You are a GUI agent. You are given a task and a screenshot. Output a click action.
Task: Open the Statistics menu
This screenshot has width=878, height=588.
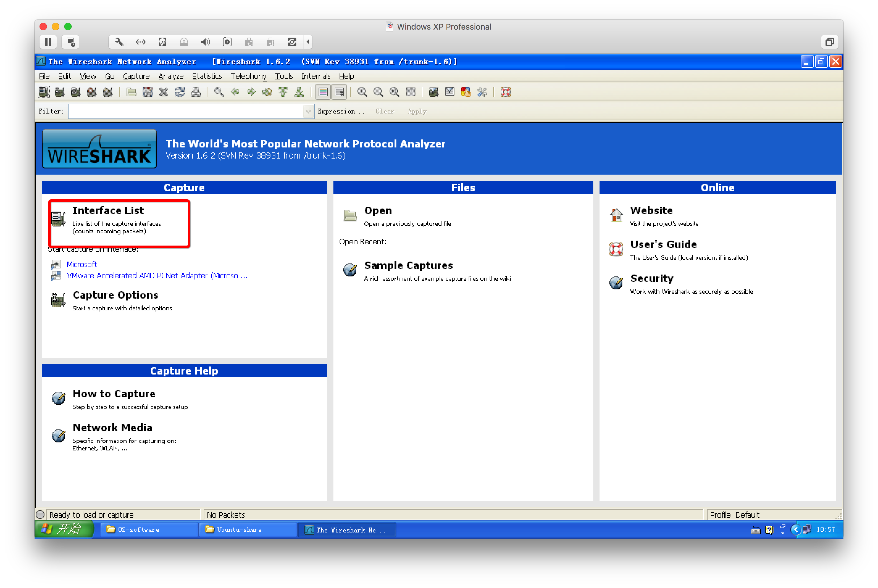tap(207, 77)
